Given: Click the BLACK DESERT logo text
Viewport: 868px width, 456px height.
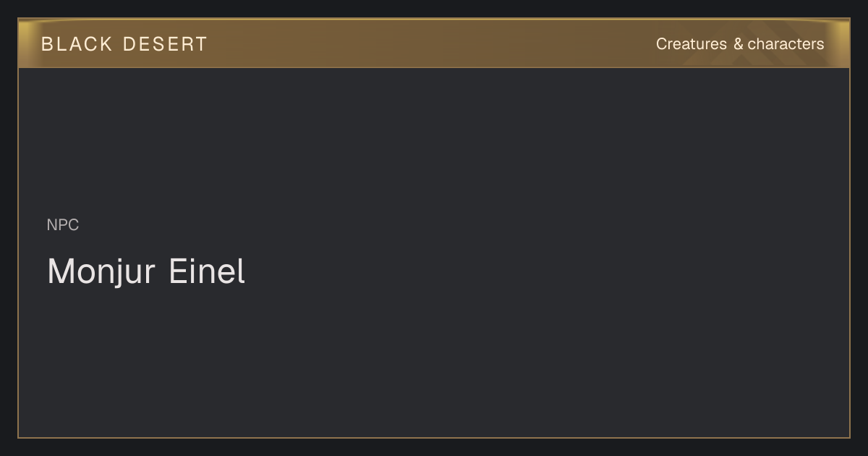Looking at the screenshot, I should coord(124,44).
